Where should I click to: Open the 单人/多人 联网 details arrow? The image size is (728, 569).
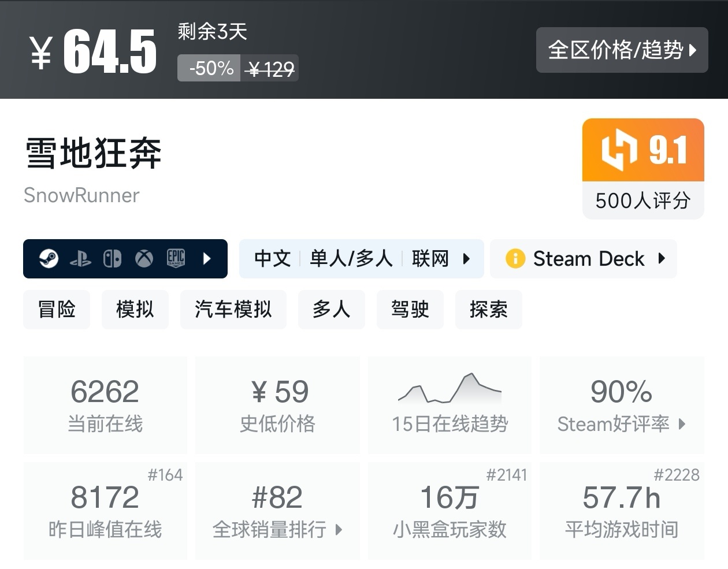click(467, 258)
